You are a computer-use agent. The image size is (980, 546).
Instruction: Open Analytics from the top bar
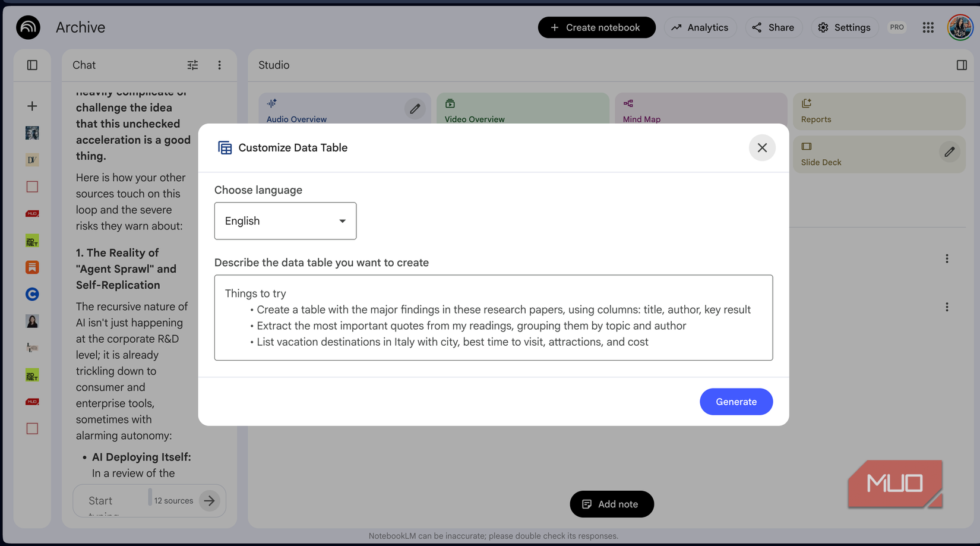point(700,27)
